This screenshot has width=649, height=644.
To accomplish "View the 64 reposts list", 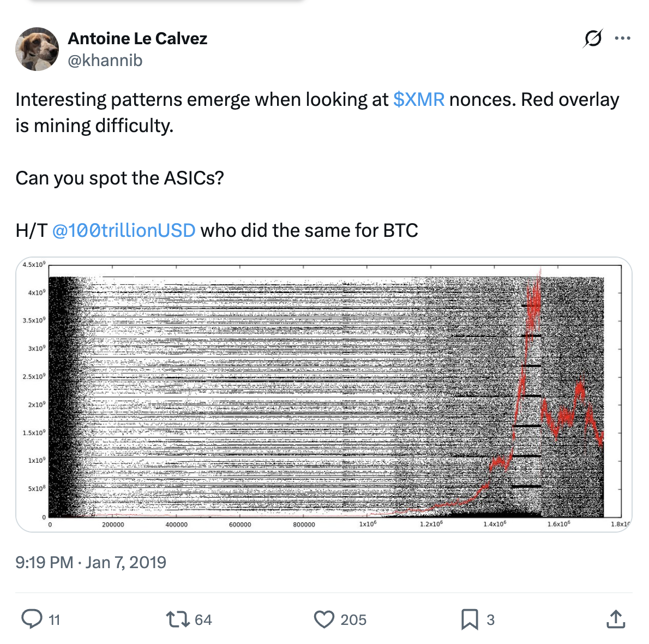I will 202,619.
